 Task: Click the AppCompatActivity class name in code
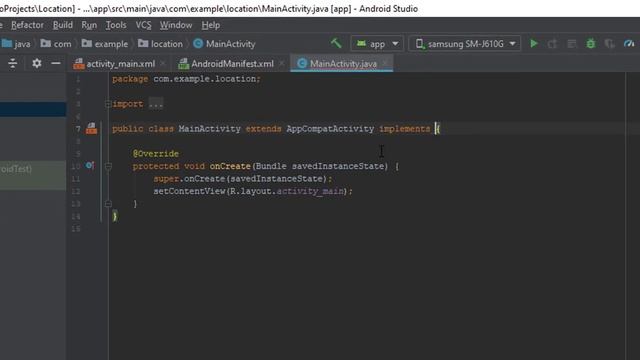(330, 129)
